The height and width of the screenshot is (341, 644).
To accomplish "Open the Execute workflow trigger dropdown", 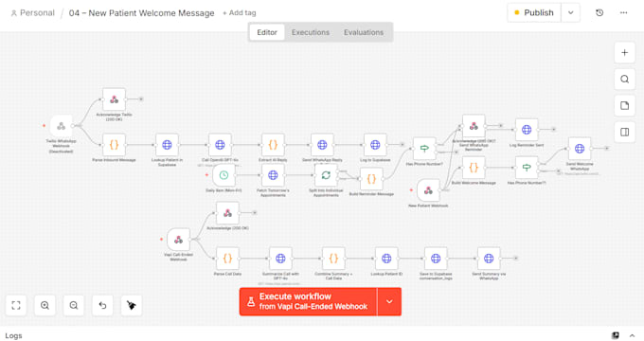I will [x=389, y=301].
